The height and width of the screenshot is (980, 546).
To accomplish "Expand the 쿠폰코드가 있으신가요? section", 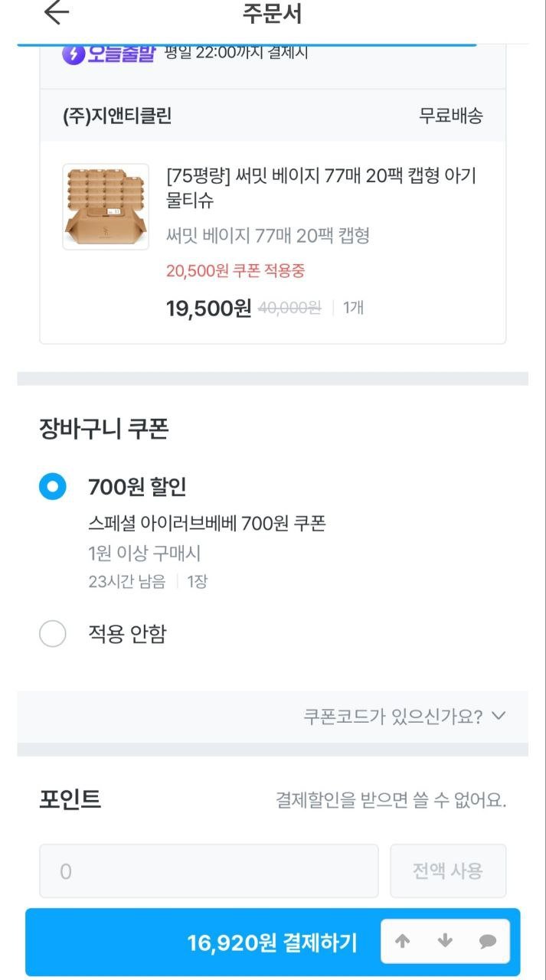I will tap(393, 717).
